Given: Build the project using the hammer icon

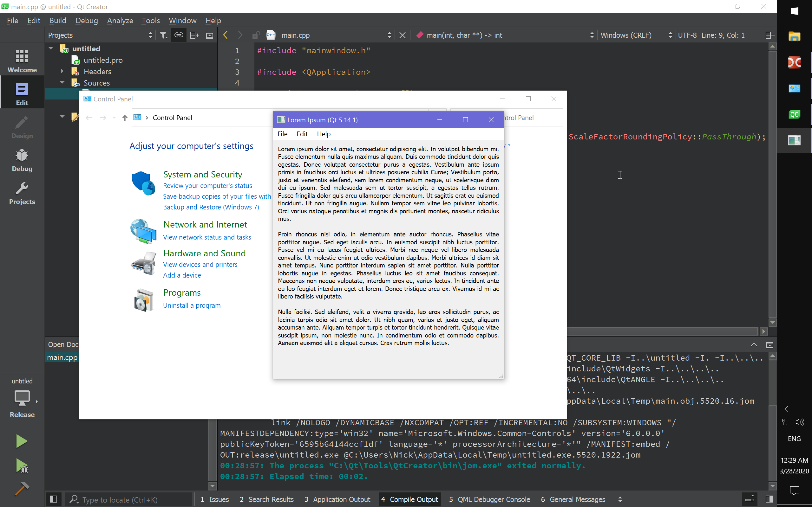Looking at the screenshot, I should [22, 489].
